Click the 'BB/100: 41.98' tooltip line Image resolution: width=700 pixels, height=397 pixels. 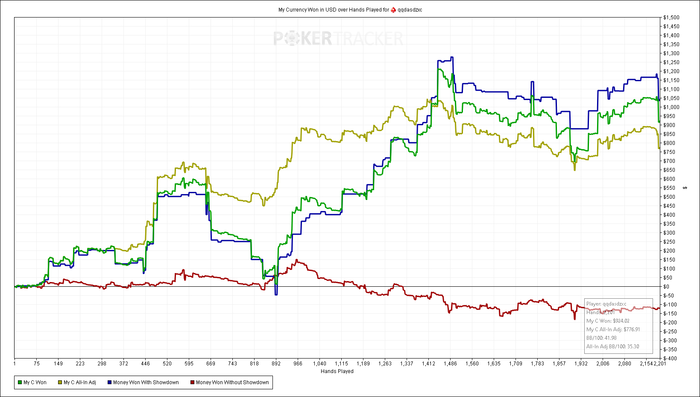[601, 338]
